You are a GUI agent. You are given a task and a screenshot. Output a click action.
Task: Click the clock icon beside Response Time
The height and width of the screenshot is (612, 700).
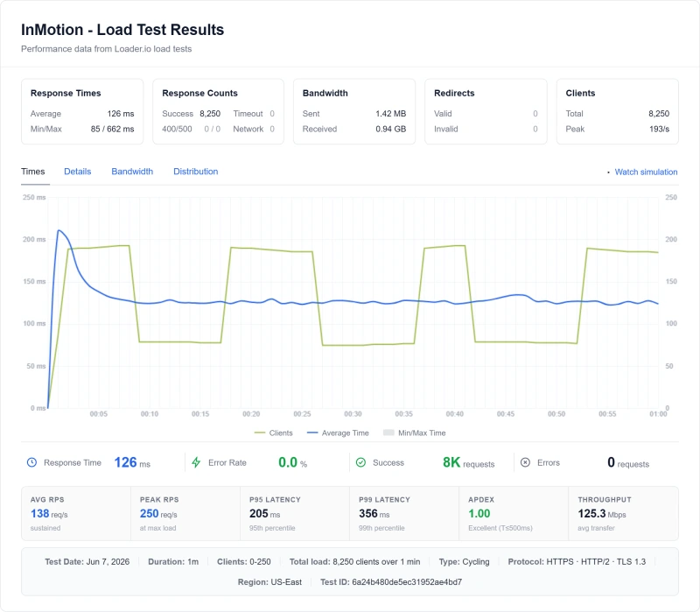(x=31, y=462)
